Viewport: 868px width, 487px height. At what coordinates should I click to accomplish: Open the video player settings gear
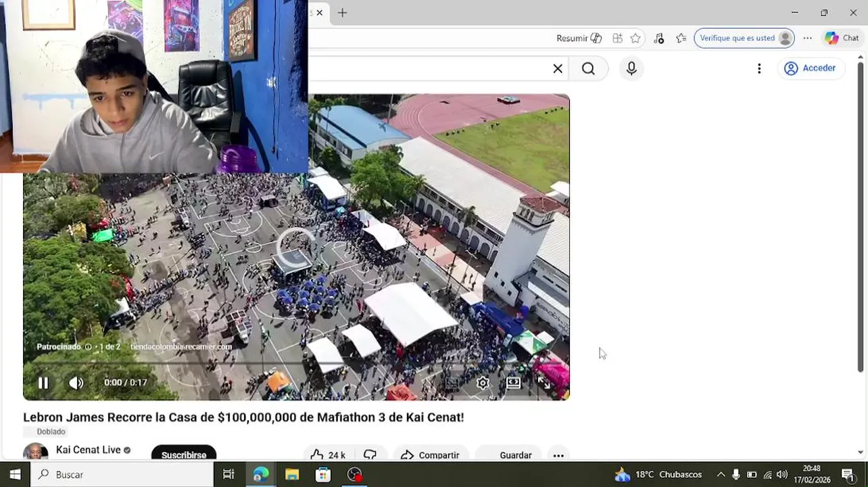483,383
